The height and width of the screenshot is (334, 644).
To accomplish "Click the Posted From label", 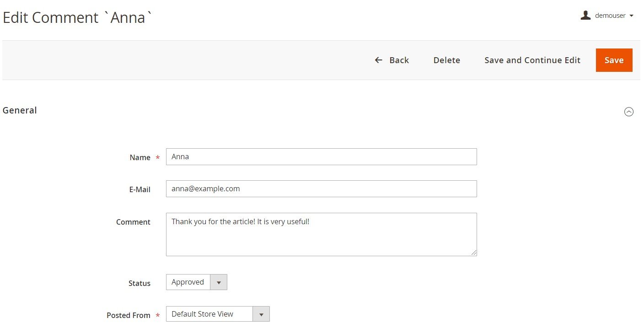I will (129, 315).
